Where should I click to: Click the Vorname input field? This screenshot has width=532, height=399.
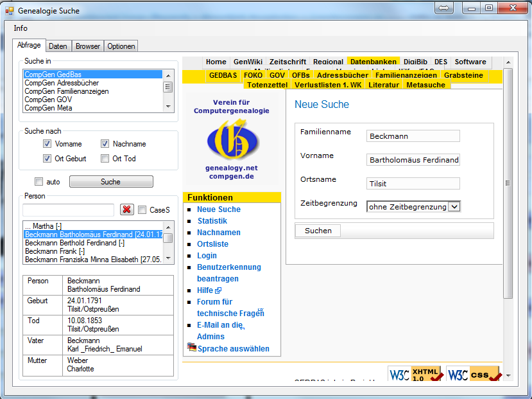[413, 160]
